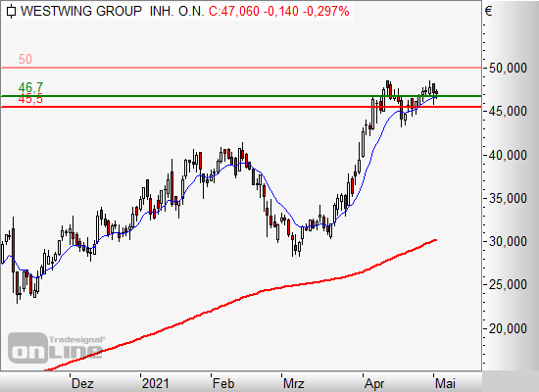539x392 pixels.
Task: Click the candlestick symbol icon before WESTWING GROUP
Action: (x=12, y=12)
